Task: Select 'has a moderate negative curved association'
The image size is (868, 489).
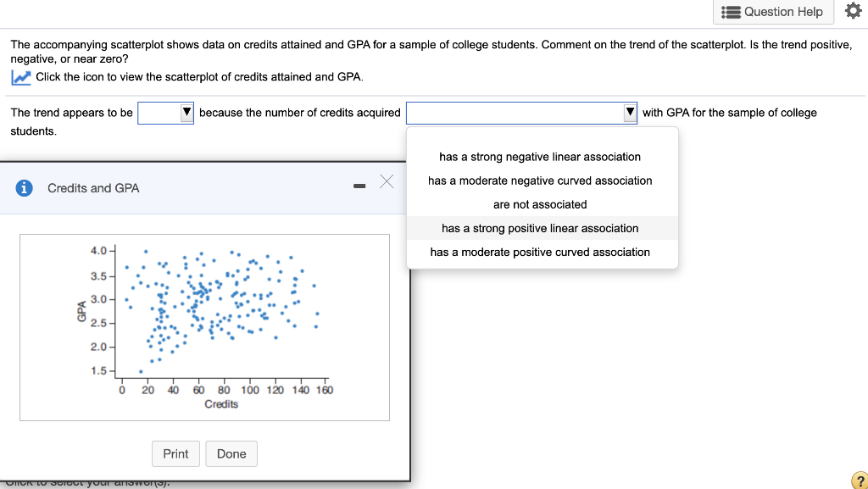Action: click(x=541, y=181)
